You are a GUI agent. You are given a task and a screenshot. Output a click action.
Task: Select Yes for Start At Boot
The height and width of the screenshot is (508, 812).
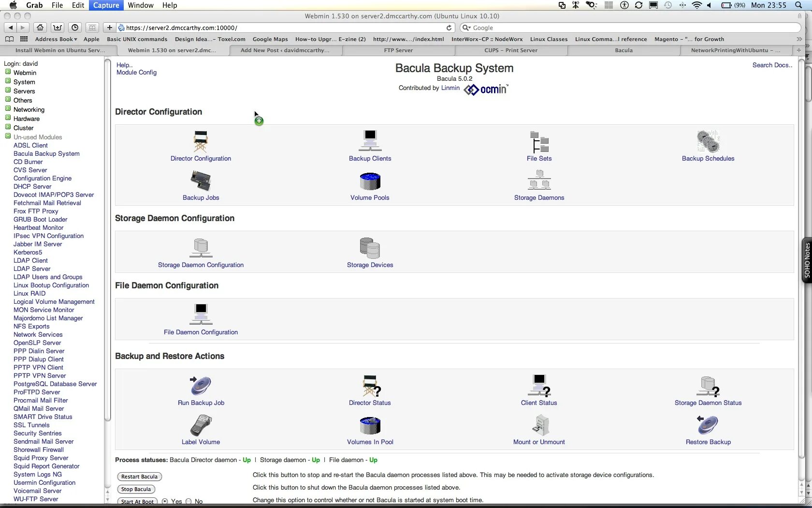[x=165, y=501]
